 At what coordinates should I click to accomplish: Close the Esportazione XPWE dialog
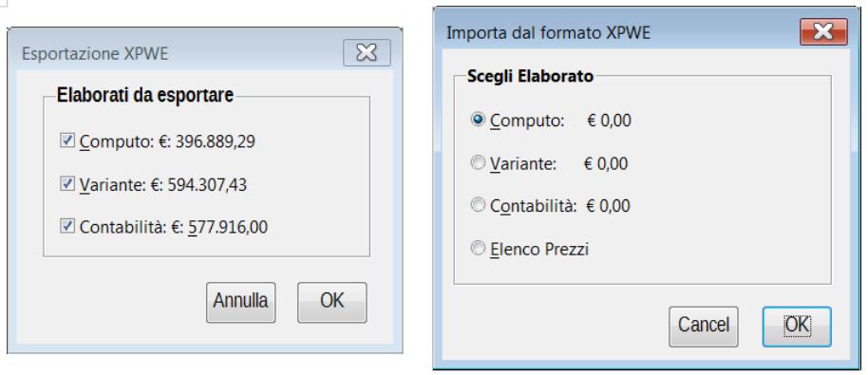[367, 52]
